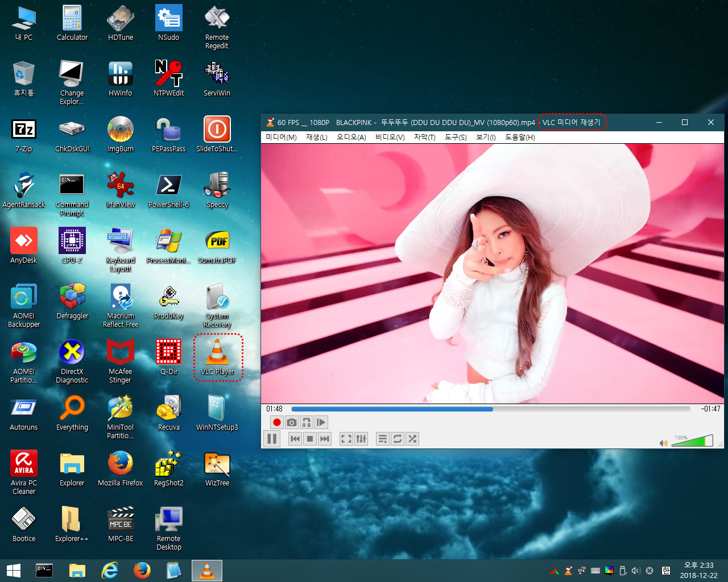The image size is (728, 582).
Task: Select IrfanView desktop icon
Action: point(121,190)
